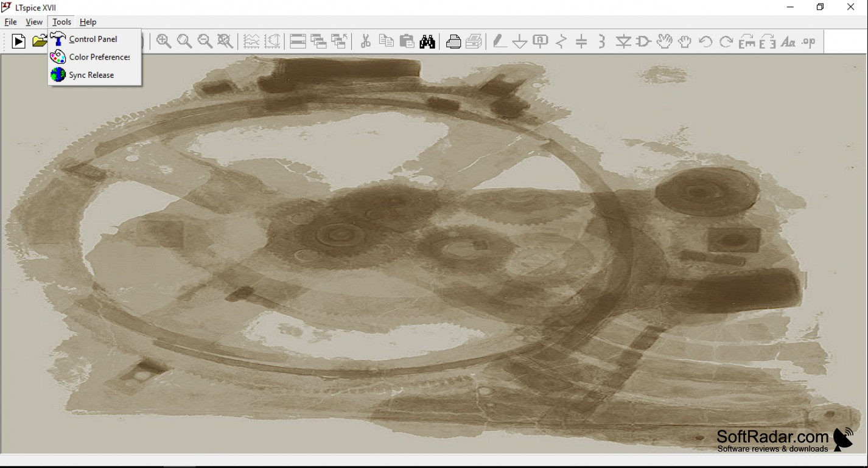Select the Draw Wire pencil tool
The width and height of the screenshot is (868, 468).
pos(500,41)
